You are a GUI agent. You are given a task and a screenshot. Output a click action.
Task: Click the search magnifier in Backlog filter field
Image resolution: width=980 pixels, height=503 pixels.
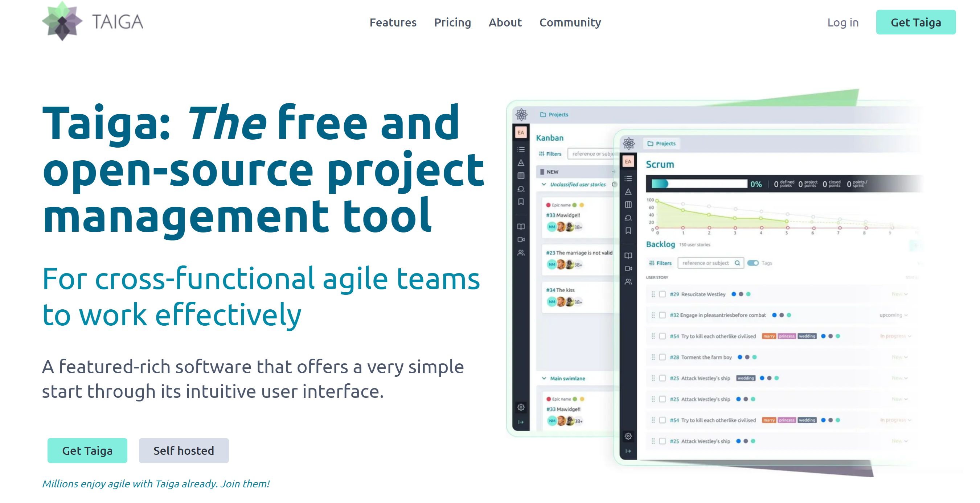tap(737, 263)
